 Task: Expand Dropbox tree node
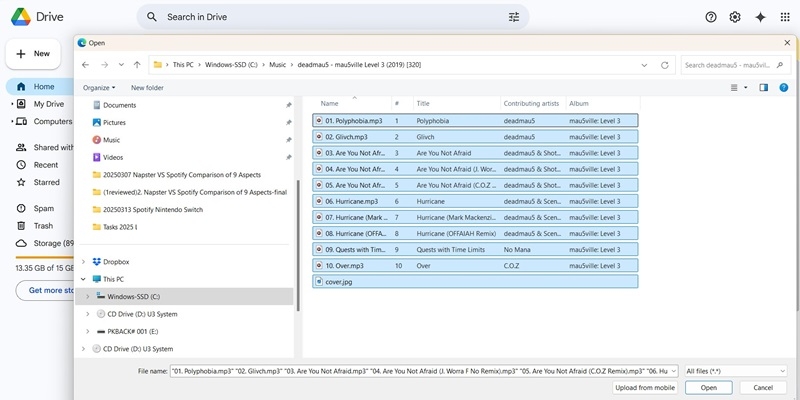83,262
